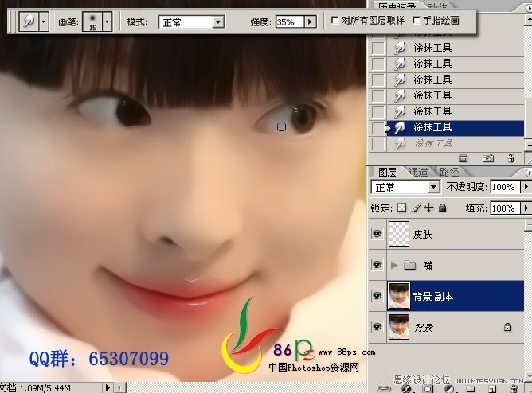Viewport: 532px width, 393px height.
Task: Open the brush preview showing size 15
Action: [x=92, y=22]
